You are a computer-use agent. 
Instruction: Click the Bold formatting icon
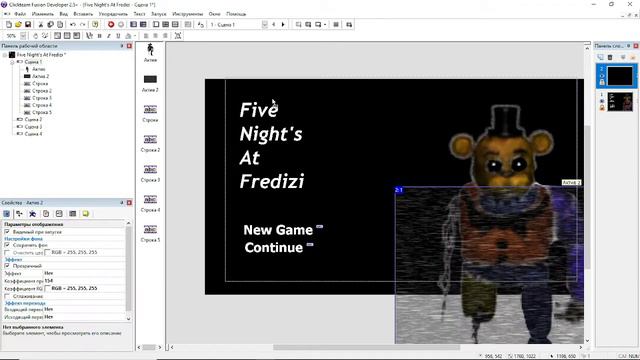coord(99,36)
